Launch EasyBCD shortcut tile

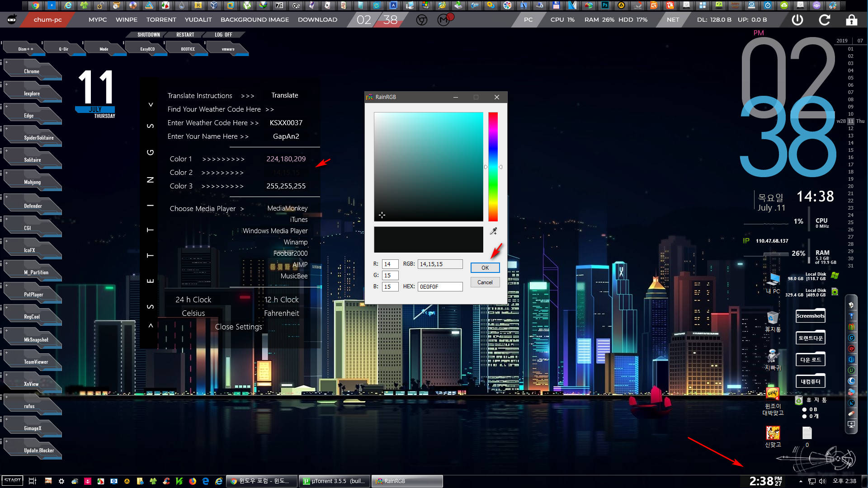[147, 49]
